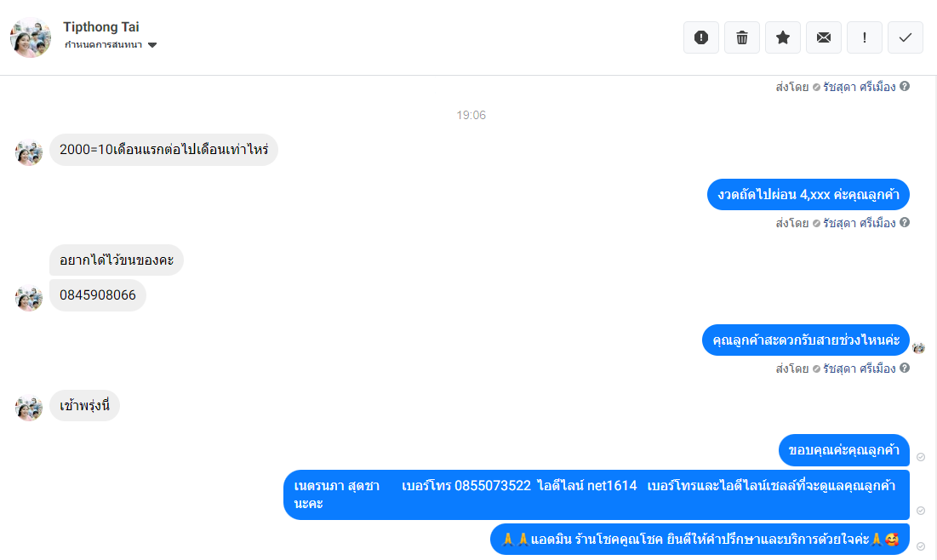Click help icon under คุณลูกค้าสะดวกรับสาย message
The height and width of the screenshot is (560, 937).
[x=905, y=368]
